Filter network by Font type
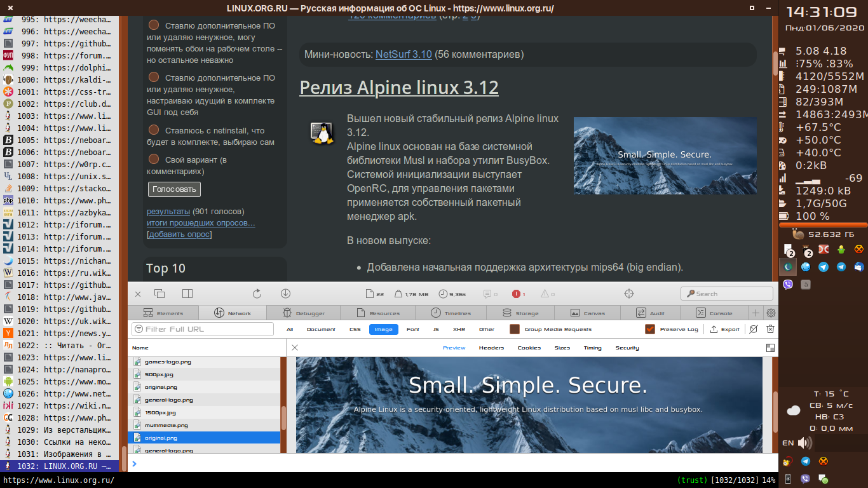 (x=413, y=329)
